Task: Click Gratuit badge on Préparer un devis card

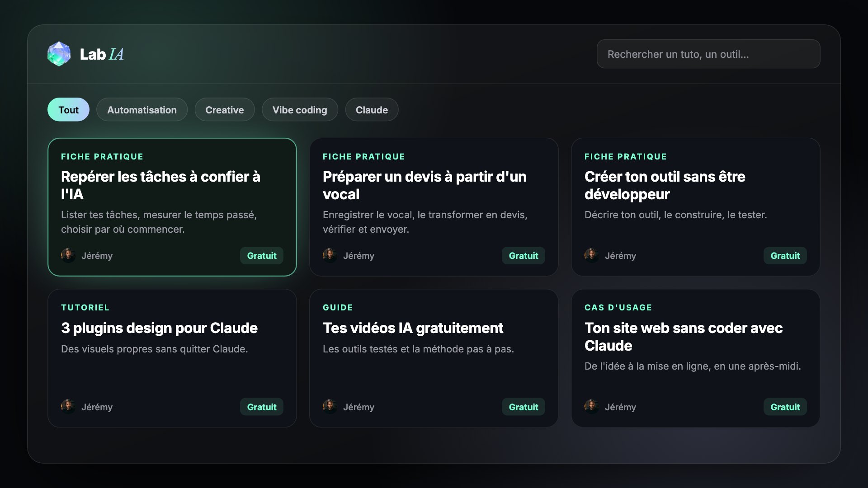Action: 524,256
